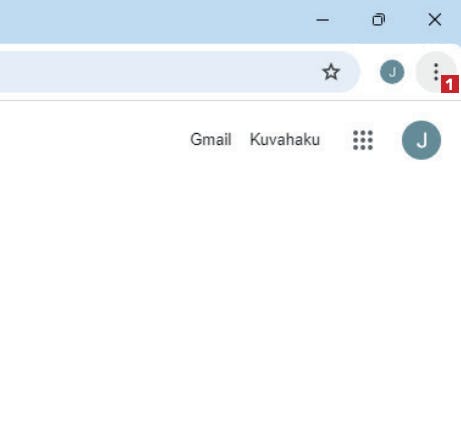Screen dimensions: 461x426
Task: Focus the address bar field
Action: point(157,72)
